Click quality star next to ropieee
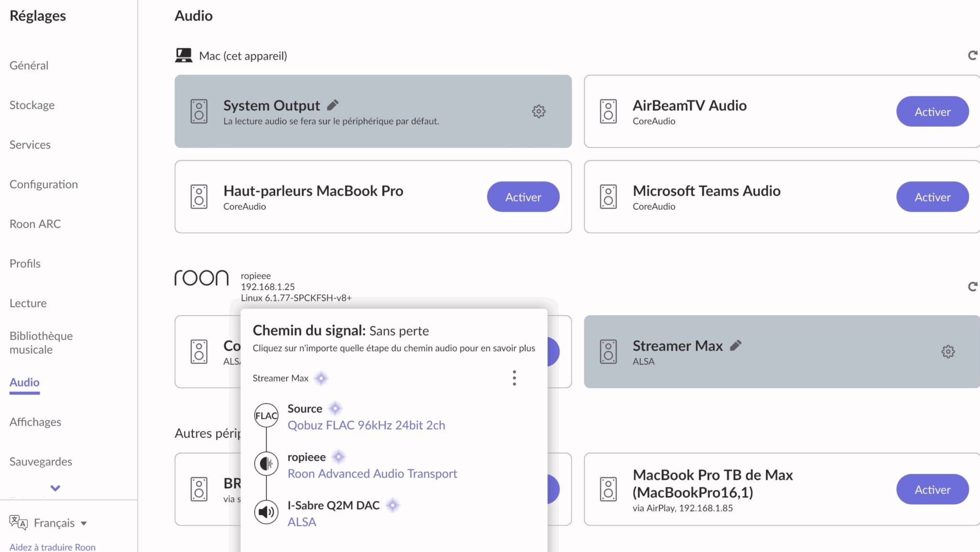Screen dimensions: 980x552 [339, 457]
